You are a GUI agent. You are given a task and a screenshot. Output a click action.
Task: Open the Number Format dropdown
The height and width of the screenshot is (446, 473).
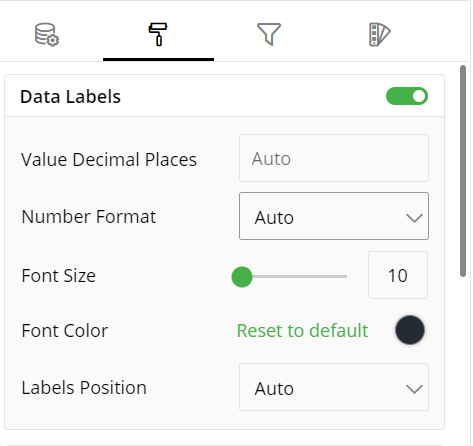pos(334,216)
